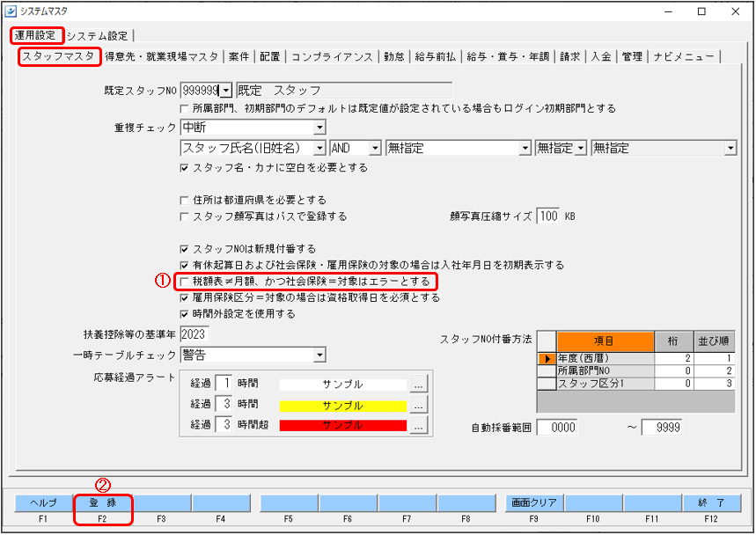Open color picker beside yellow サンプル

tap(419, 406)
